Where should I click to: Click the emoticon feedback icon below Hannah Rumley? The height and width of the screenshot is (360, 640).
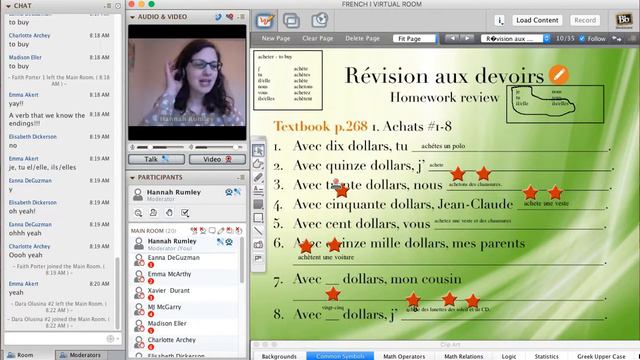(138, 213)
